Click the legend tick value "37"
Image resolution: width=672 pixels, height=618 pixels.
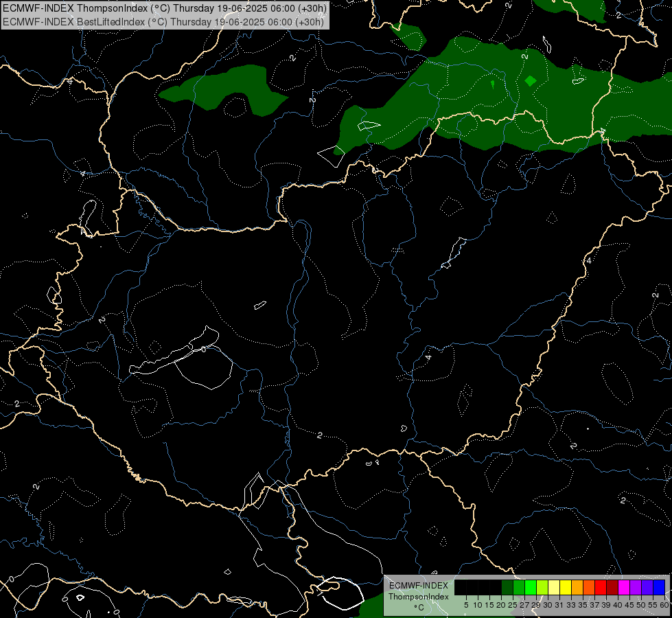(x=594, y=605)
